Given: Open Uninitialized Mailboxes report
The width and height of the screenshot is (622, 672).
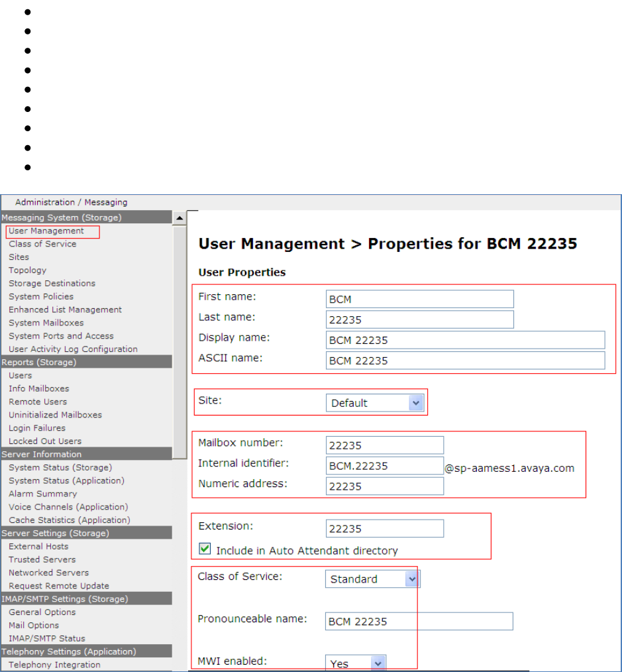Looking at the screenshot, I should click(55, 415).
